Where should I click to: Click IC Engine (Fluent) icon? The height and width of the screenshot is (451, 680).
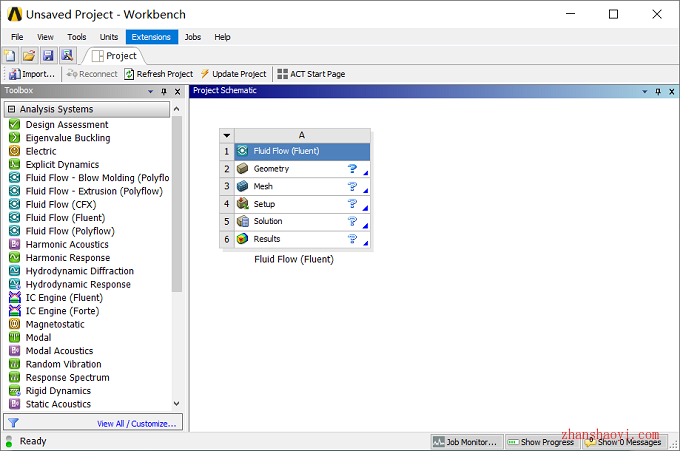(x=14, y=297)
